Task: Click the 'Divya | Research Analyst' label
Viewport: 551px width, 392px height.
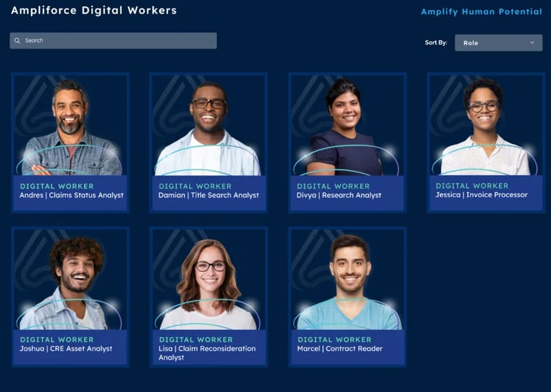Action: (339, 196)
